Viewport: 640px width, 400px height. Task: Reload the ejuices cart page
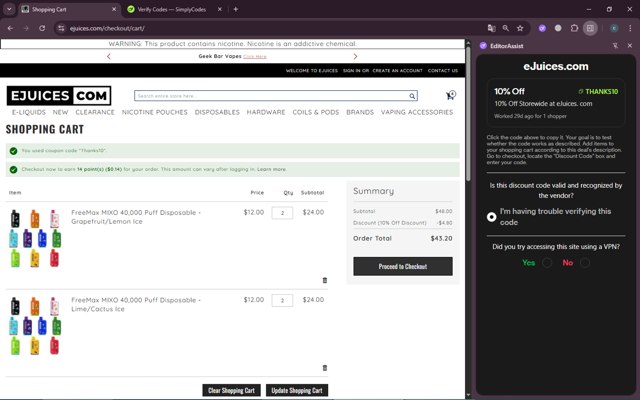[x=42, y=28]
